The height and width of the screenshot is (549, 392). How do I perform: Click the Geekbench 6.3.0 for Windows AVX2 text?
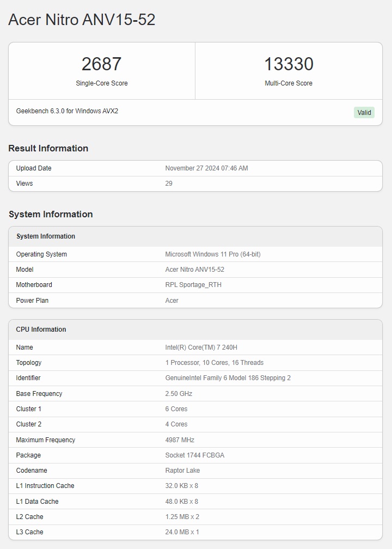pyautogui.click(x=67, y=111)
